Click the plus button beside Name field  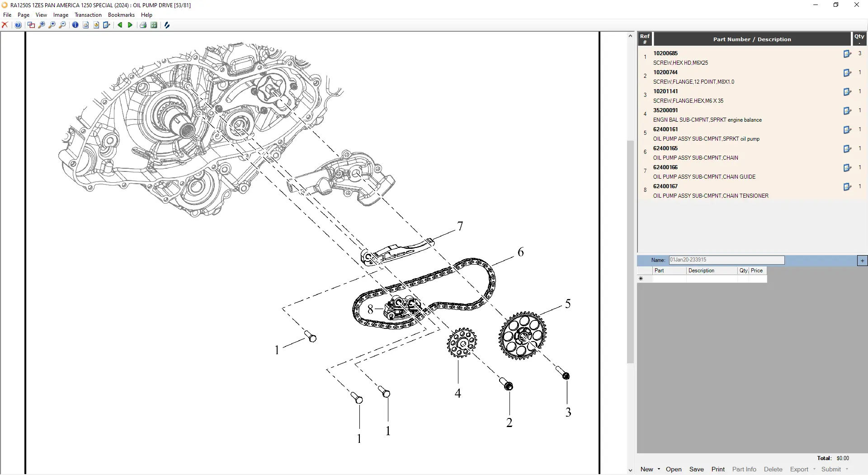(862, 261)
